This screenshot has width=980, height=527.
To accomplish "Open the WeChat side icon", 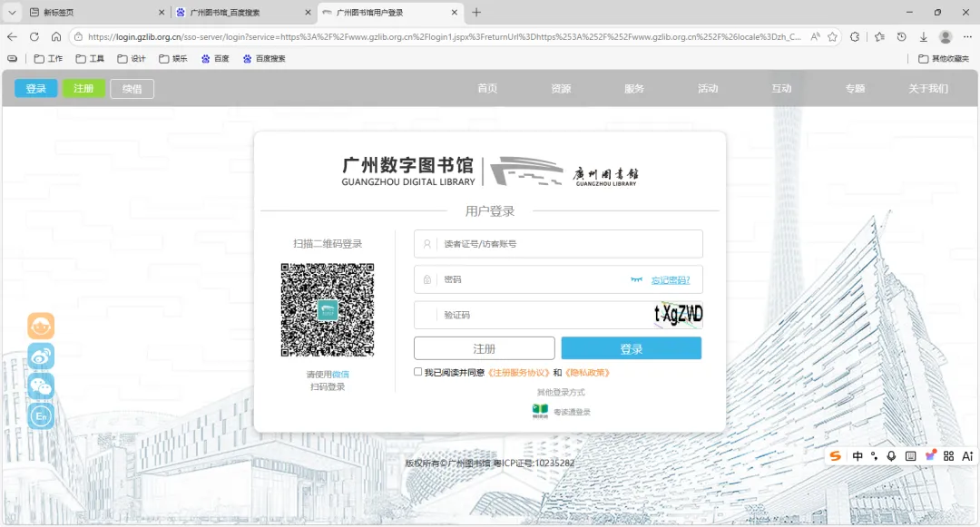I will coord(41,385).
